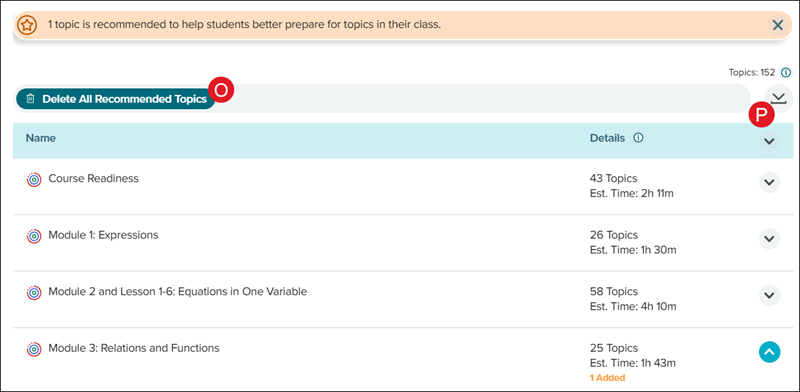Click the Course Readiness target icon
The image size is (800, 392).
pyautogui.click(x=34, y=180)
